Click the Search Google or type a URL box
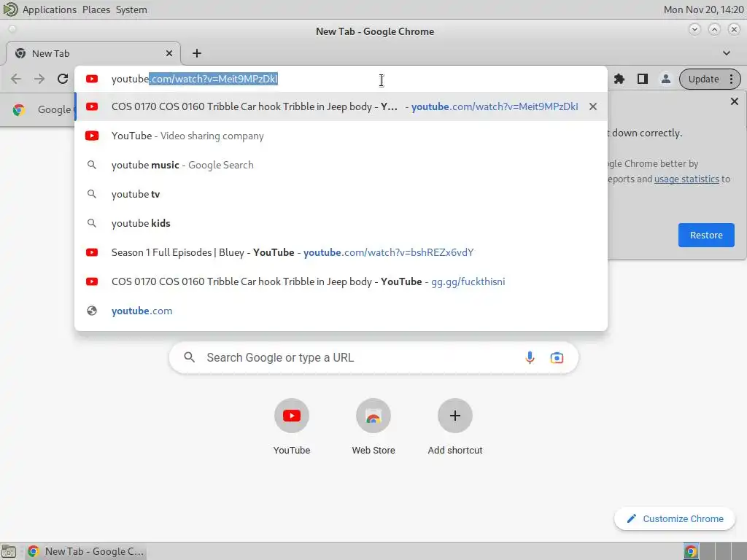This screenshot has height=560, width=747. coord(374,357)
